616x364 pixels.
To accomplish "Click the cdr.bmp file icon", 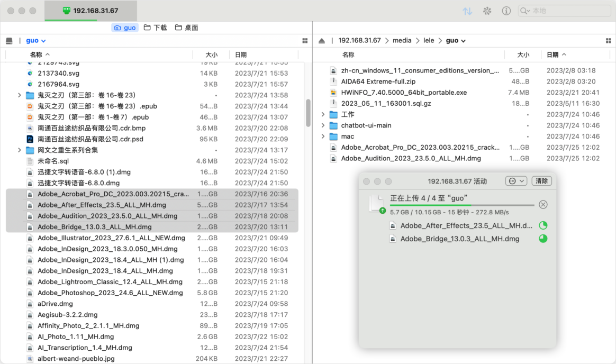I will (x=30, y=128).
